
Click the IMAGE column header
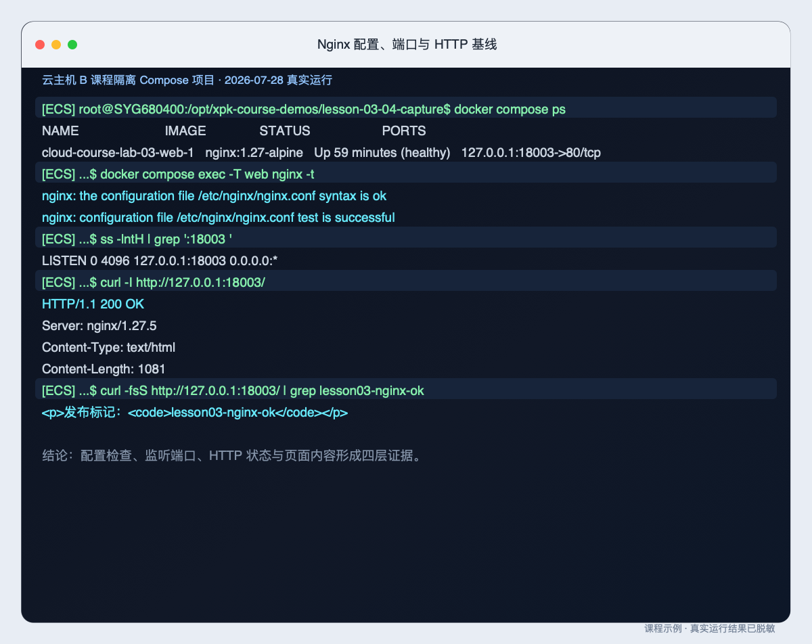[x=185, y=131]
